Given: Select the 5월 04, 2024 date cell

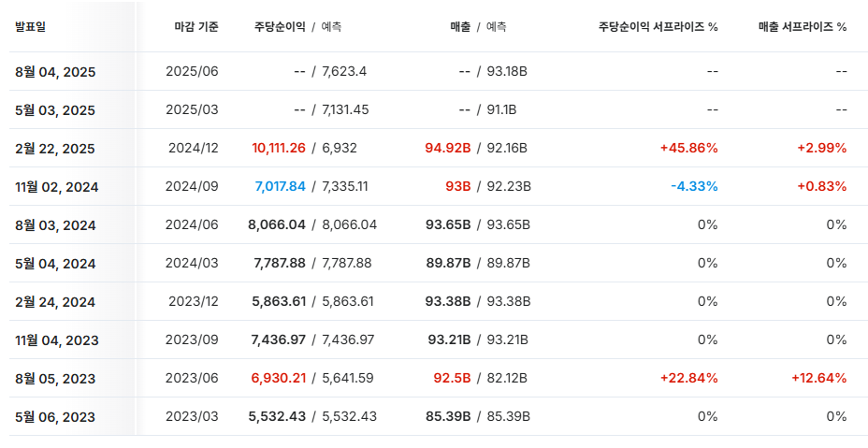Looking at the screenshot, I should pos(55,264).
